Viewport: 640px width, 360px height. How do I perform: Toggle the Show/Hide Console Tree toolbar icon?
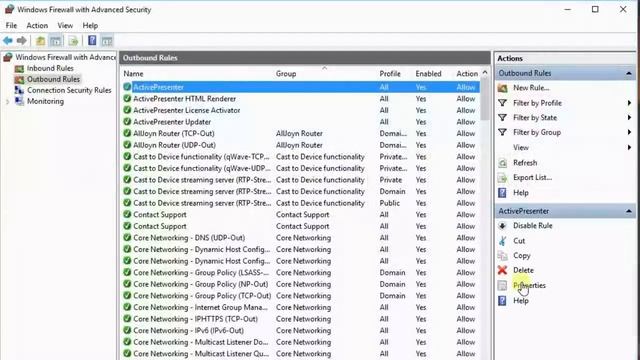click(x=56, y=41)
